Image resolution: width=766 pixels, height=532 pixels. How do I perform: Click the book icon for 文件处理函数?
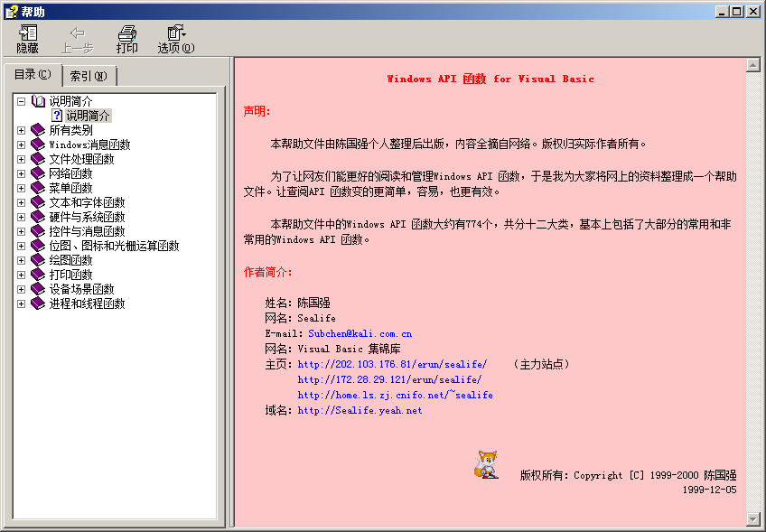click(38, 159)
